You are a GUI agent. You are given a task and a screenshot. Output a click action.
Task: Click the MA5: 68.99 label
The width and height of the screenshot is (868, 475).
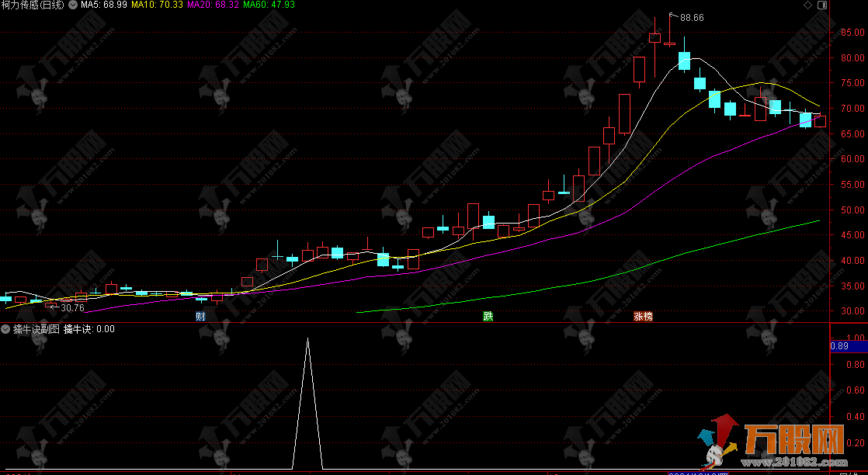point(104,5)
